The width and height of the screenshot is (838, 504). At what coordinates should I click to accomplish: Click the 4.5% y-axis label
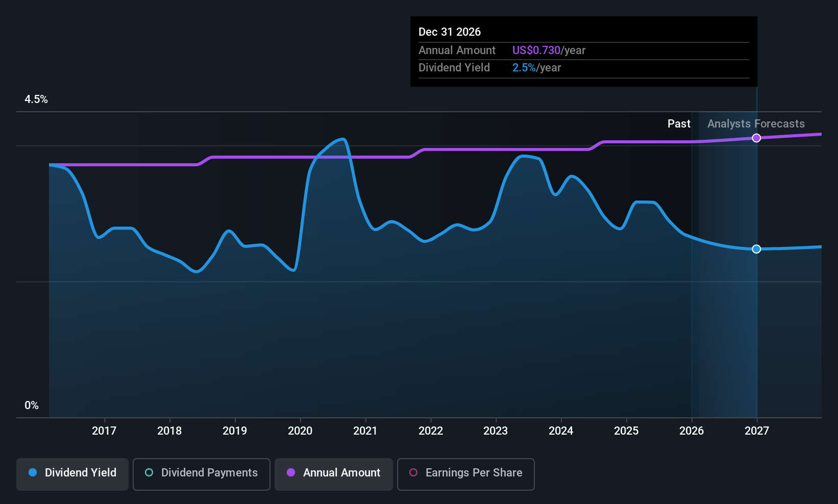coord(36,99)
